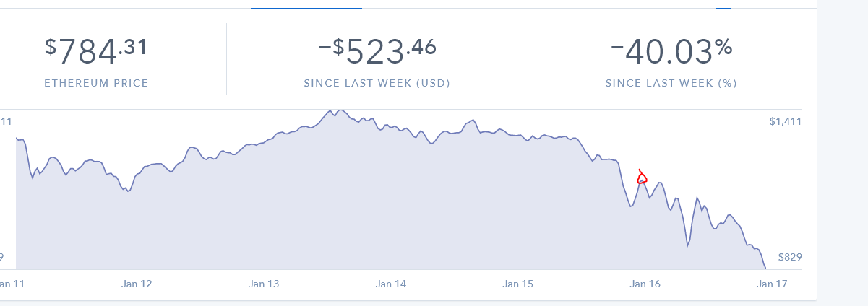The width and height of the screenshot is (868, 306).
Task: Click the Jan 12 date label on axis
Action: pyautogui.click(x=137, y=284)
